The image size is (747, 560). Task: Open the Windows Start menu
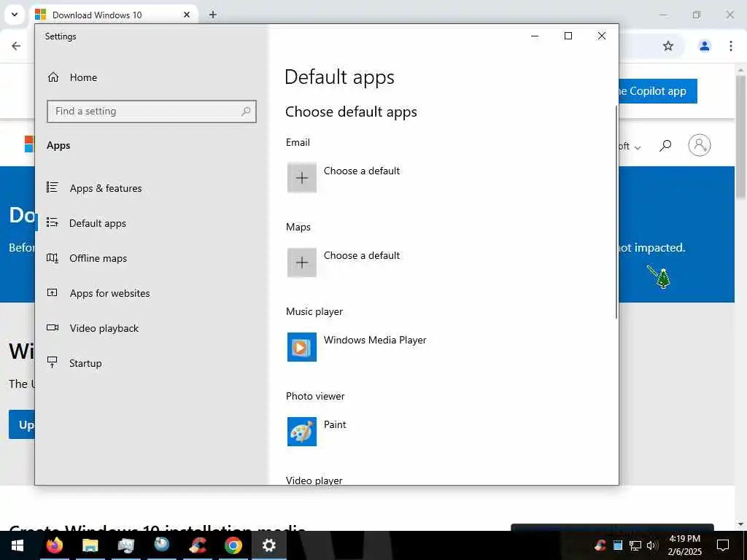18,545
